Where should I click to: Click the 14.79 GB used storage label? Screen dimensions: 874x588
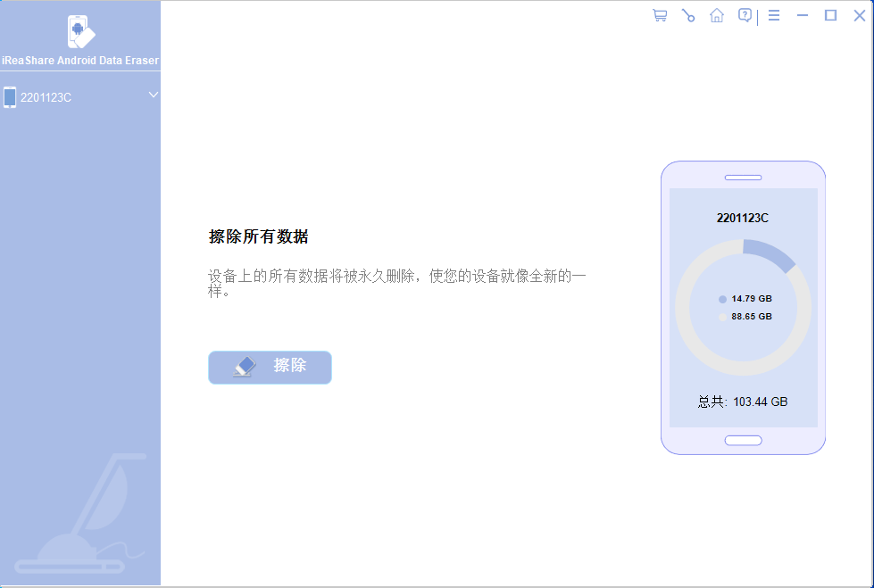(752, 299)
